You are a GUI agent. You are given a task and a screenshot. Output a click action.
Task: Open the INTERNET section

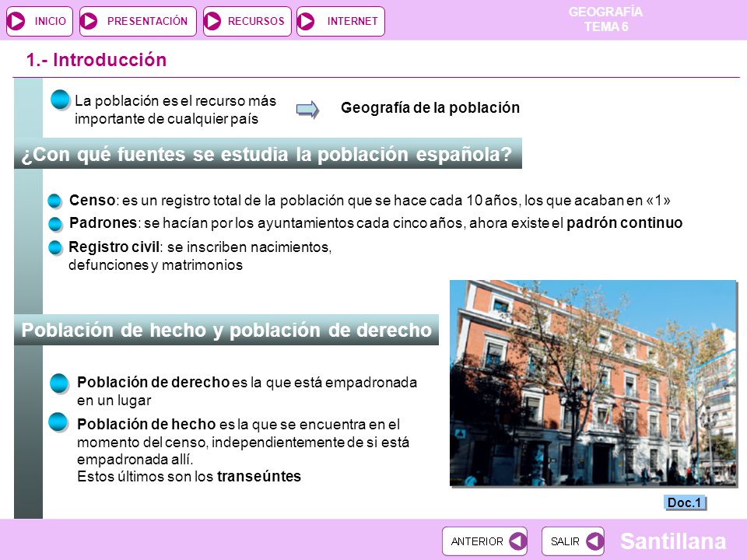point(341,22)
